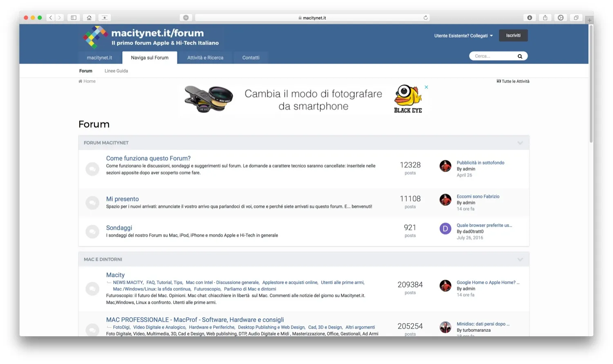This screenshot has width=613, height=364.
Task: Open MAC PROFESSIONALE - MacProf forum
Action: tap(195, 320)
